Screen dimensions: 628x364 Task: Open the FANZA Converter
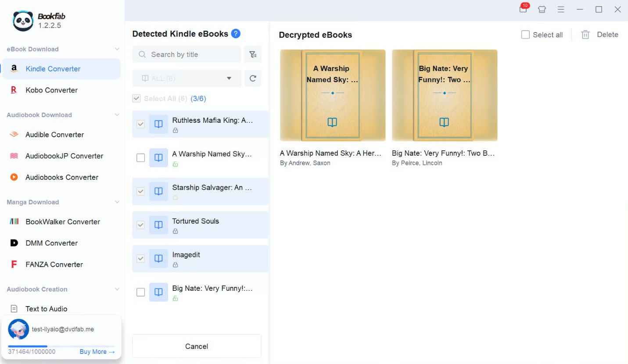(x=54, y=264)
